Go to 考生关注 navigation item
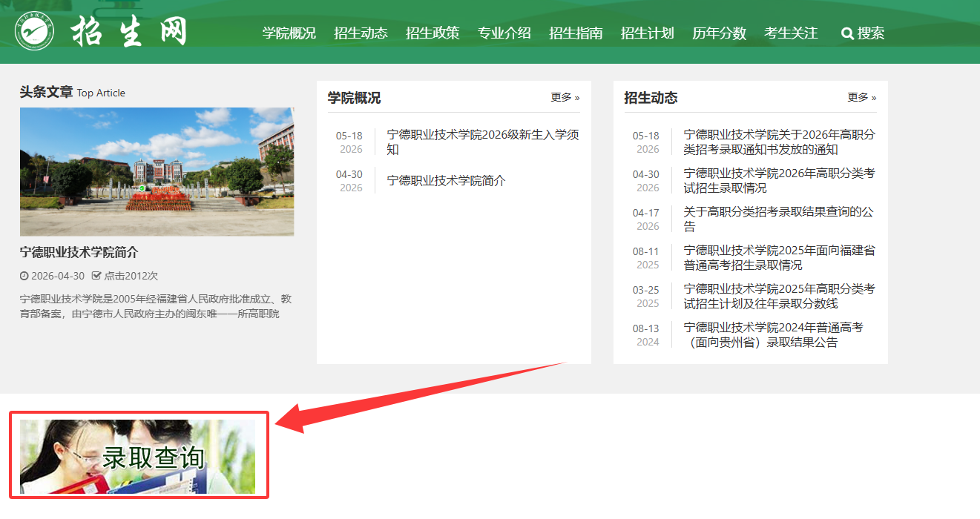The height and width of the screenshot is (519, 980). pos(791,33)
